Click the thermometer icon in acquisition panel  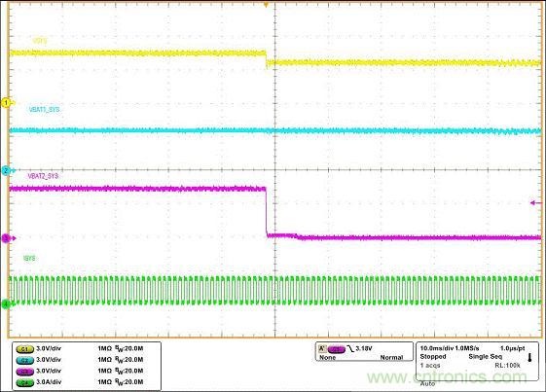(530, 357)
